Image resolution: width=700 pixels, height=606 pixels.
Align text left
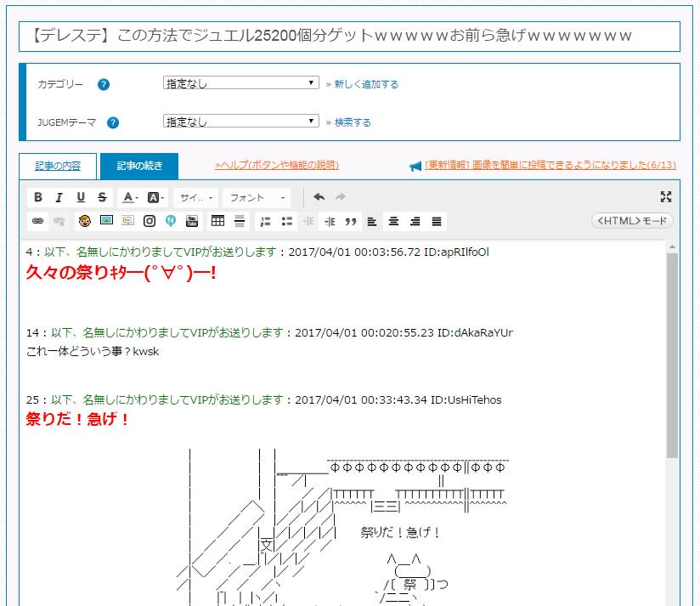point(372,221)
